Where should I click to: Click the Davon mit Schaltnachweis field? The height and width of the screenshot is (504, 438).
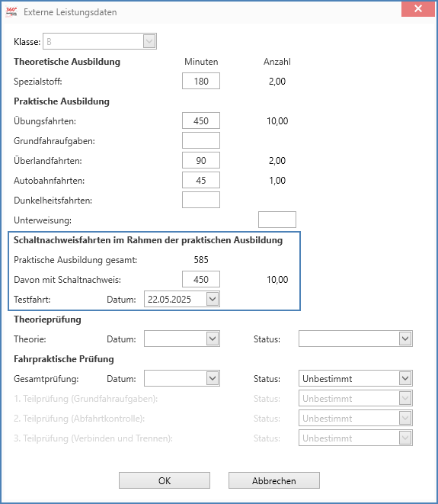[x=201, y=279]
